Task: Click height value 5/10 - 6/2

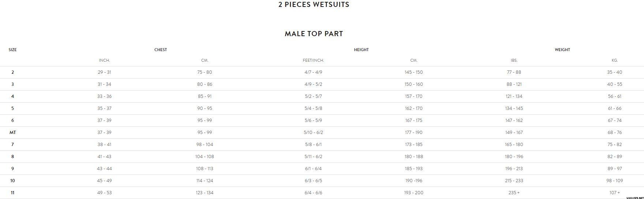Action: pos(313,133)
